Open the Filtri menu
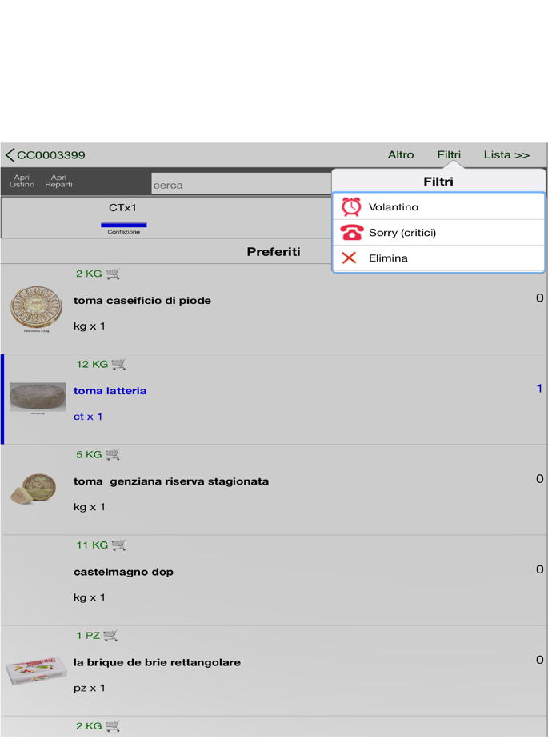This screenshot has width=560, height=747. 448,154
